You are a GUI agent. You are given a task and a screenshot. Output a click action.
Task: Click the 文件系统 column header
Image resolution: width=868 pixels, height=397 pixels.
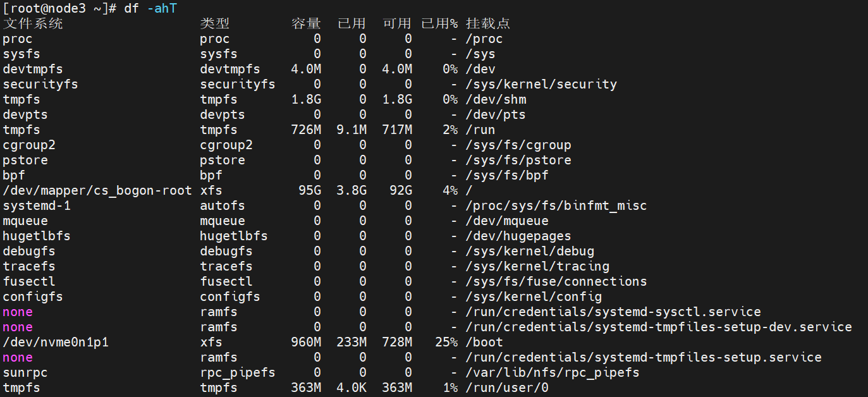33,24
